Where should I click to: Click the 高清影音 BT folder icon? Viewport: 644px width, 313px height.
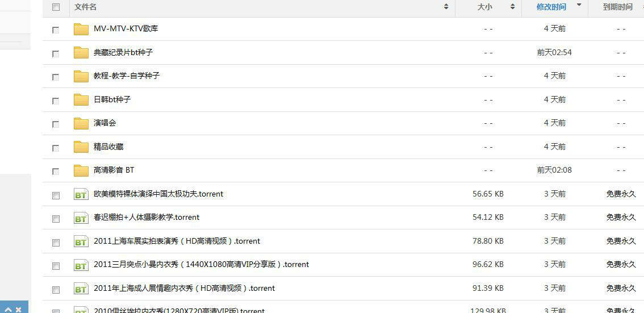click(x=81, y=170)
